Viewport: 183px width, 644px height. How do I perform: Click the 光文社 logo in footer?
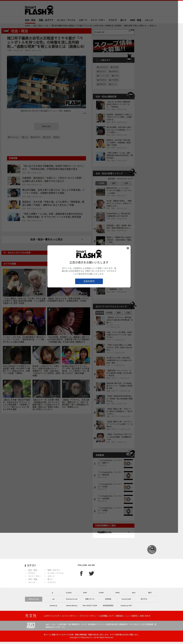pyautogui.click(x=31, y=616)
